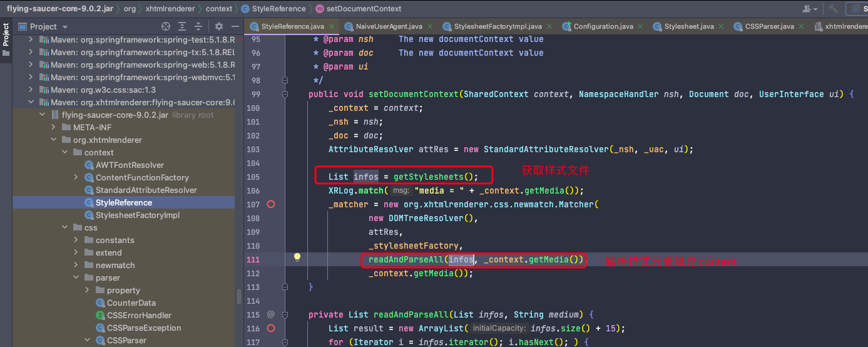The width and height of the screenshot is (868, 347).
Task: Select AWTFontResolver class in the tree
Action: [x=130, y=165]
